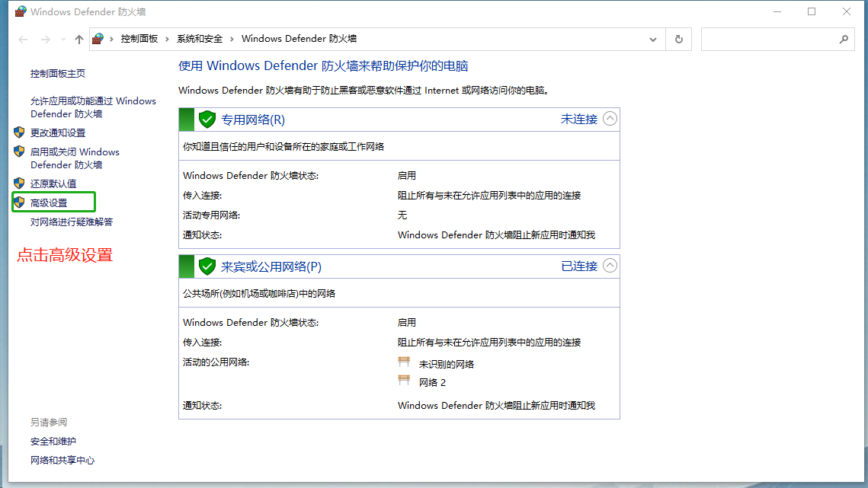Click 未连接 status text
This screenshot has width=868, height=488.
pyautogui.click(x=579, y=120)
